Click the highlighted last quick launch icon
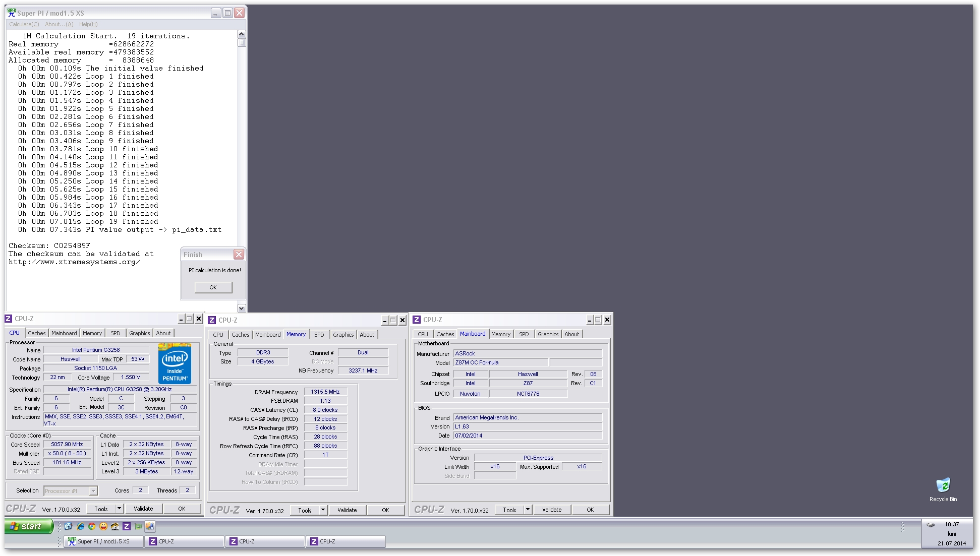980x556 pixels. (x=150, y=526)
